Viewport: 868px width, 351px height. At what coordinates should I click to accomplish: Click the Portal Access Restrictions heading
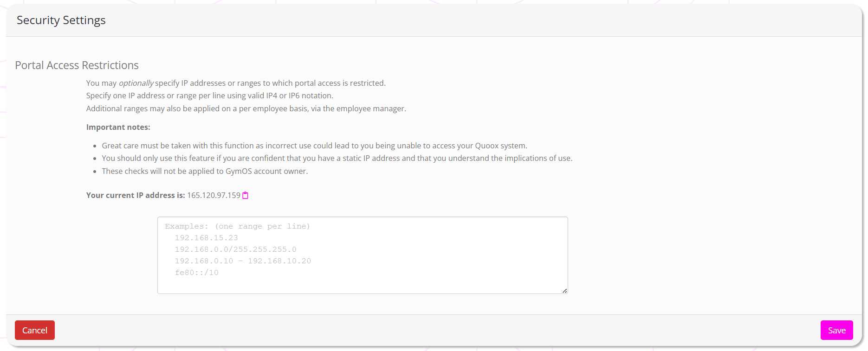[x=77, y=65]
